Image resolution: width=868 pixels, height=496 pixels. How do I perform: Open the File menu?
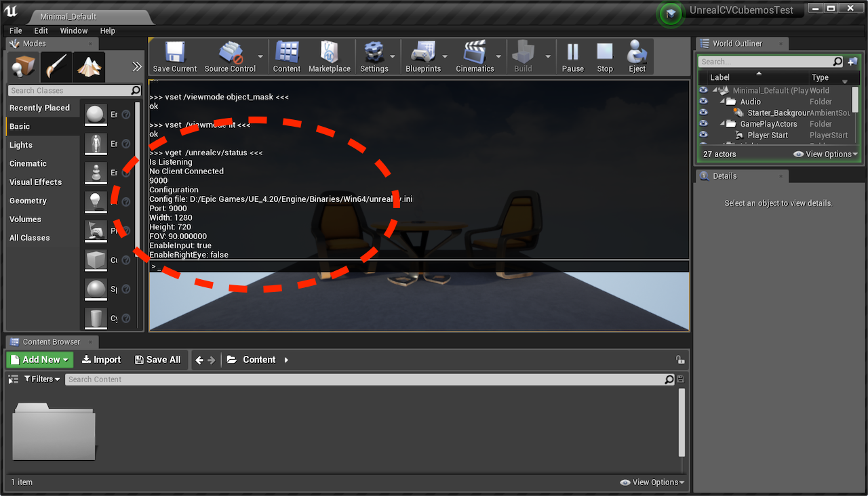click(x=16, y=30)
